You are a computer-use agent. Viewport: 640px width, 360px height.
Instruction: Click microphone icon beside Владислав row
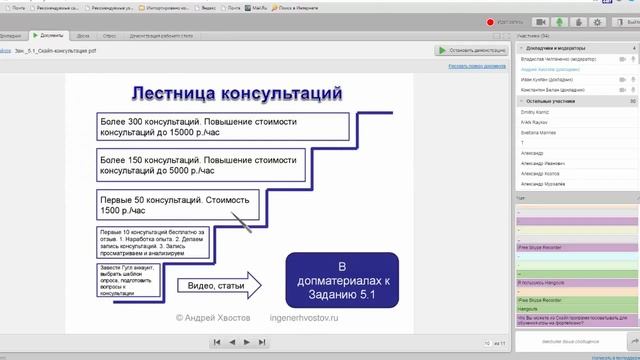coord(633,59)
